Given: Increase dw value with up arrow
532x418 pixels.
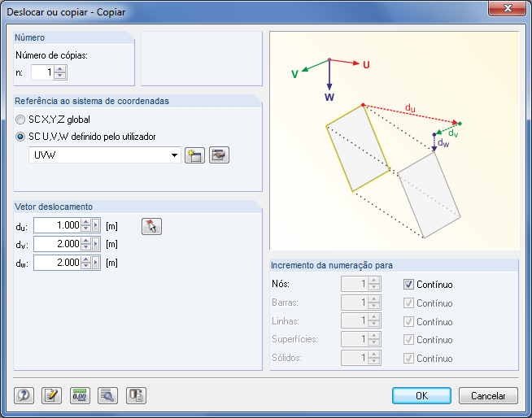Looking at the screenshot, I should (x=86, y=259).
